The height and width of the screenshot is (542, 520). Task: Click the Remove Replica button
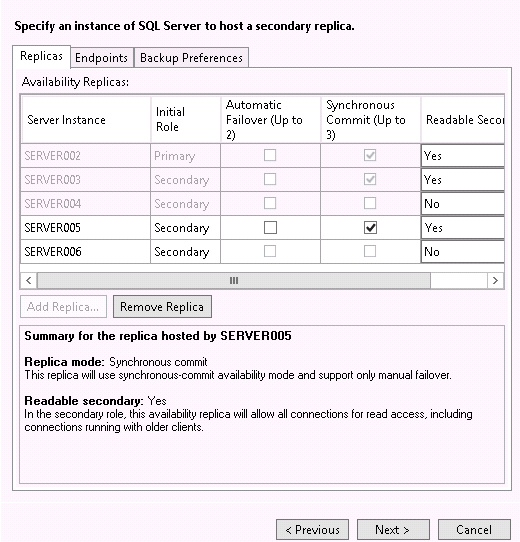pos(162,307)
